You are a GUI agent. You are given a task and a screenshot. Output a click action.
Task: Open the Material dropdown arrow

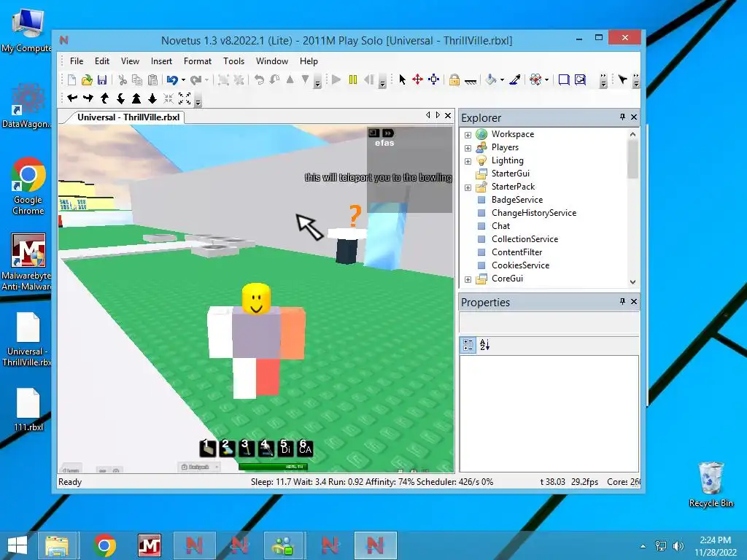point(546,80)
